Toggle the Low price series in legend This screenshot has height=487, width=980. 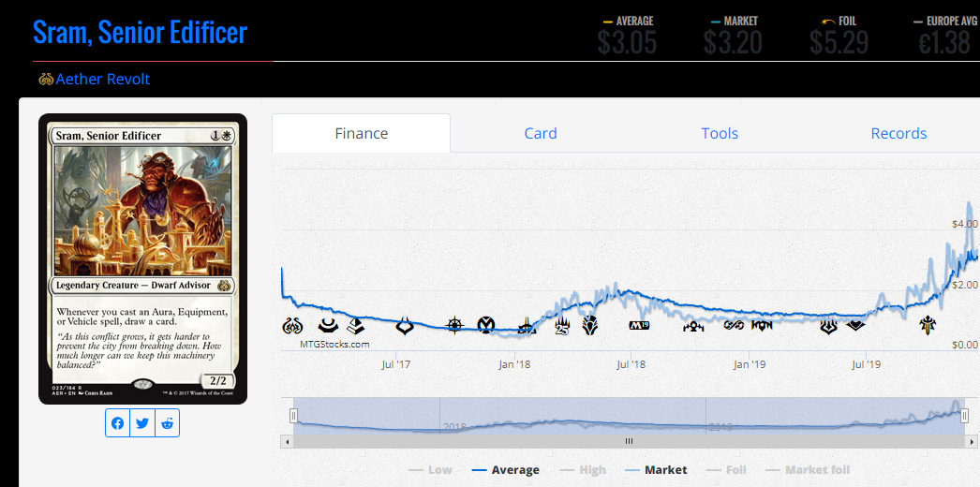(x=431, y=469)
